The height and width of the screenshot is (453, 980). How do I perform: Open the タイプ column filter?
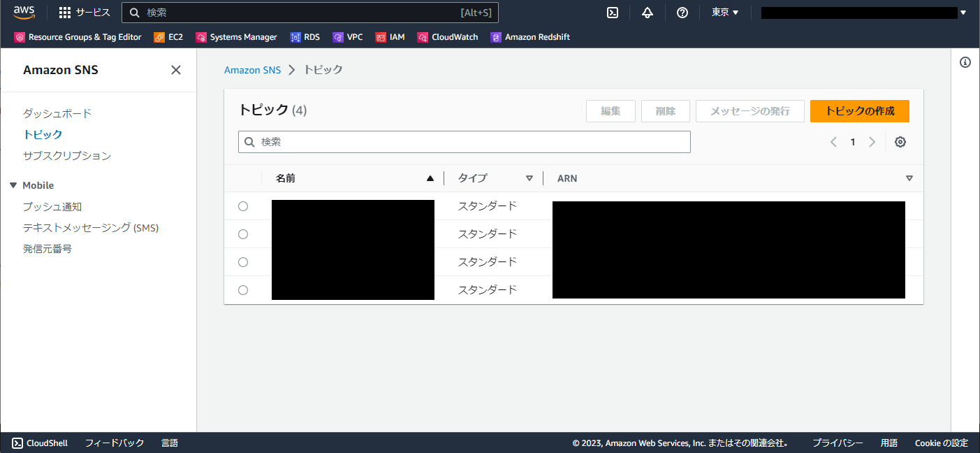point(529,178)
